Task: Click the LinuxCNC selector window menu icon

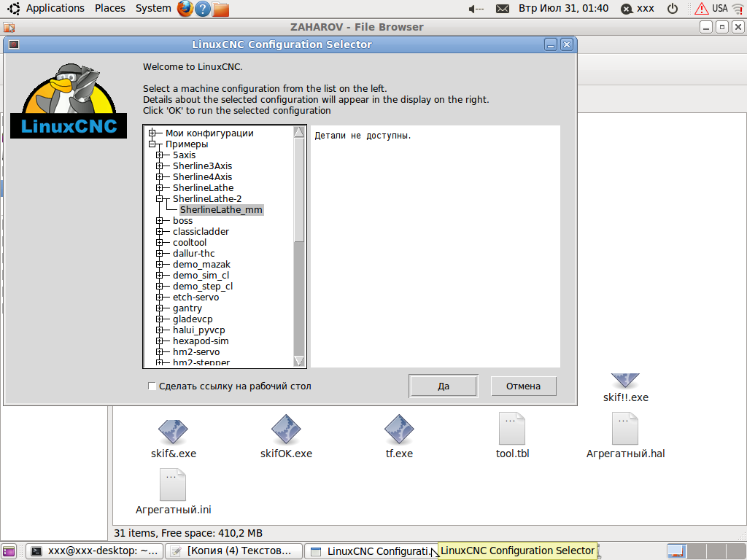Action: [14, 44]
